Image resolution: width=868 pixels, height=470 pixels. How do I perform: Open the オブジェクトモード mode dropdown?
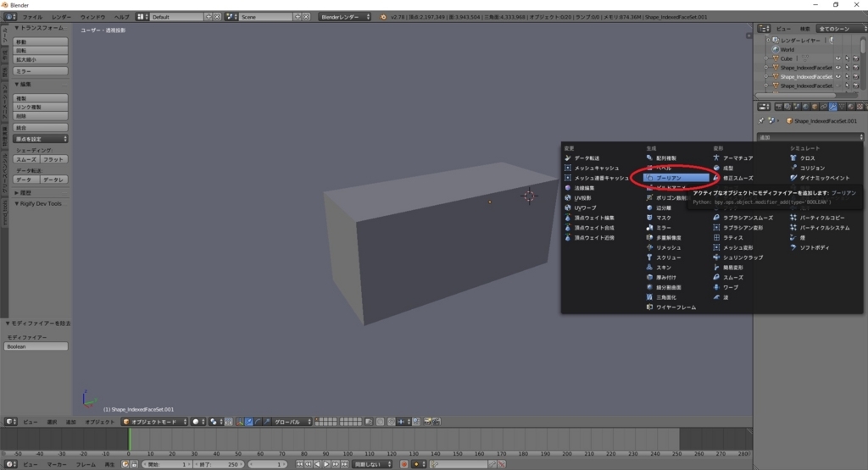154,422
